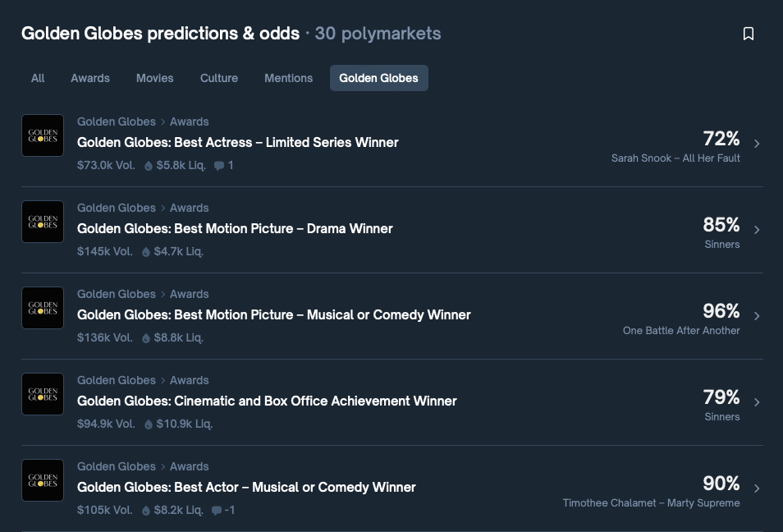Image resolution: width=783 pixels, height=532 pixels.
Task: Click Golden Globes breadcrumb above Best Actress Limited Series
Action: coord(116,122)
